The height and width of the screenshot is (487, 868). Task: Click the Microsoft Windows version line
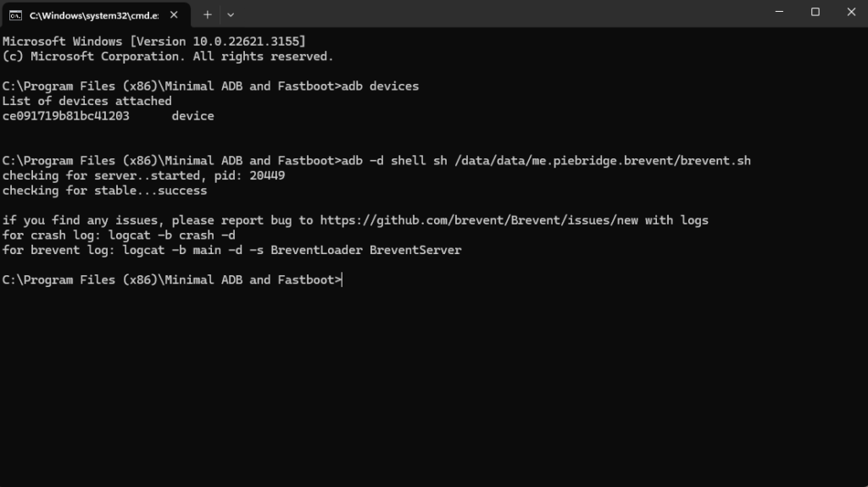[x=153, y=42]
